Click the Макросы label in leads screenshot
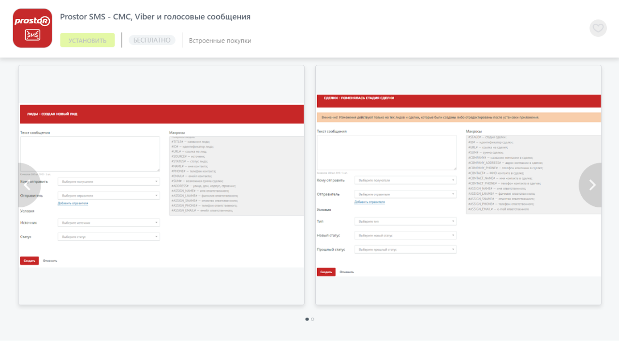Viewport: 619px width, 364px height. (177, 132)
